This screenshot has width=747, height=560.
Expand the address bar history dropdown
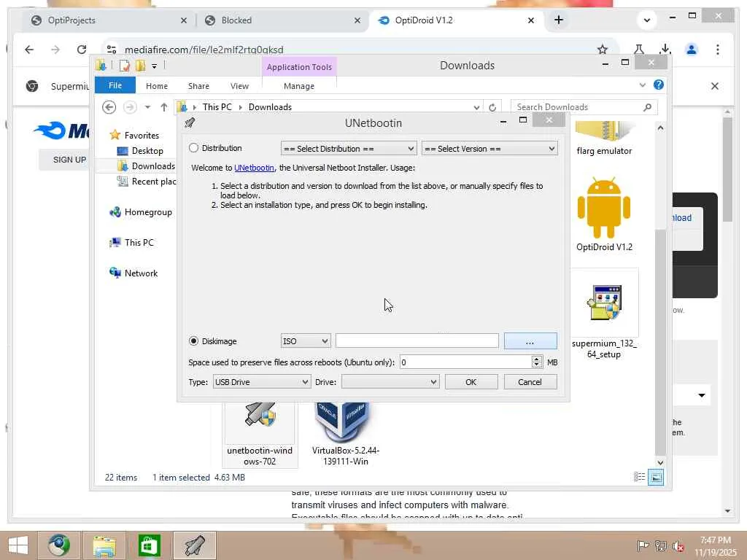point(476,108)
